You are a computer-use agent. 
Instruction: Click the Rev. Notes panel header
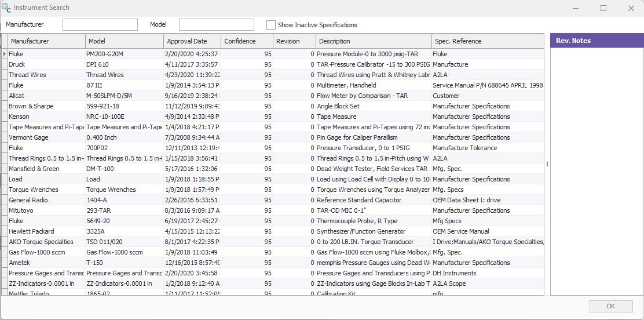(597, 41)
